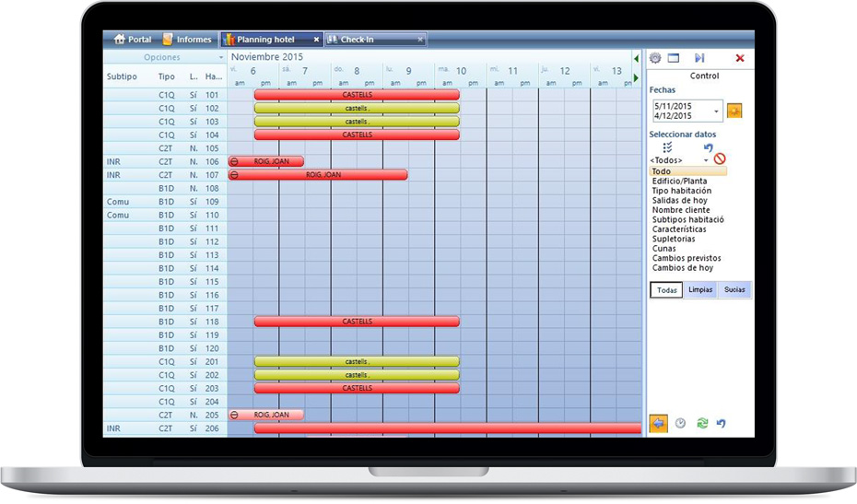
Task: Click the red prohibition filter icon
Action: pos(720,158)
